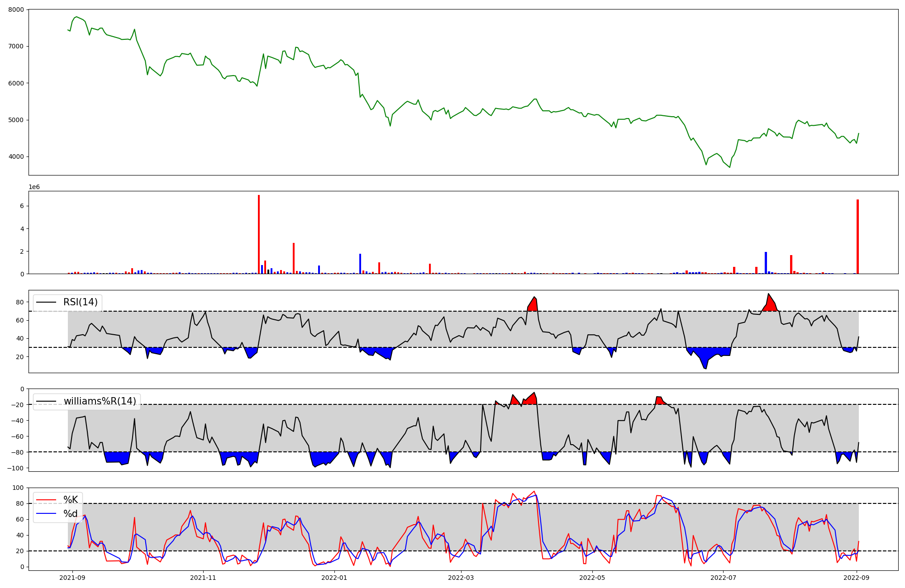Select the 2022-05 x-axis date label

coord(592,578)
